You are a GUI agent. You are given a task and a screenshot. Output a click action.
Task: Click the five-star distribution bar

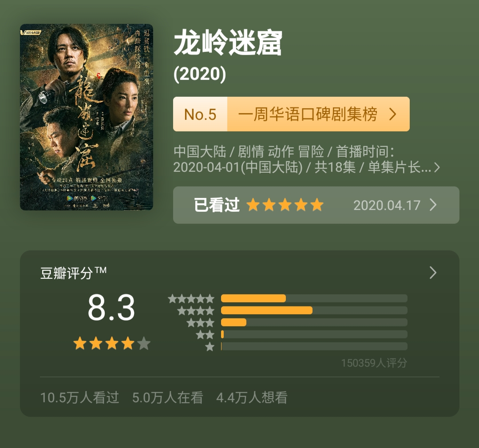click(x=314, y=298)
